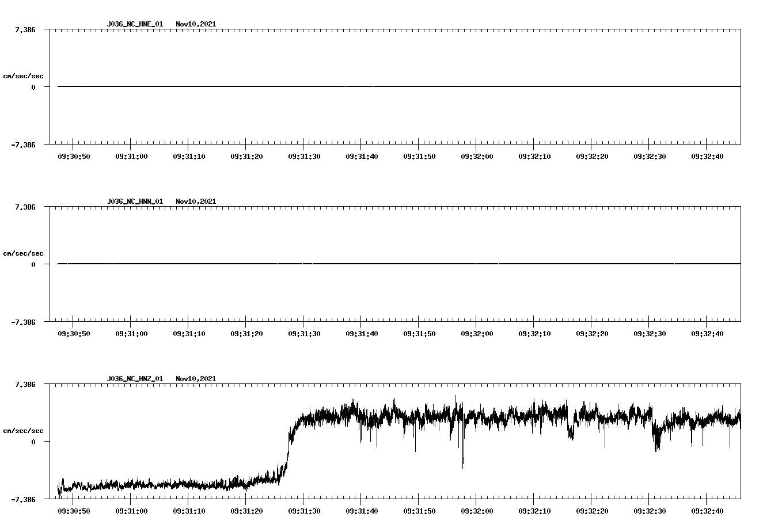Click the J036_NC_HNE_01 plot title
Image resolution: width=782 pixels, height=532 pixels.
135,24
